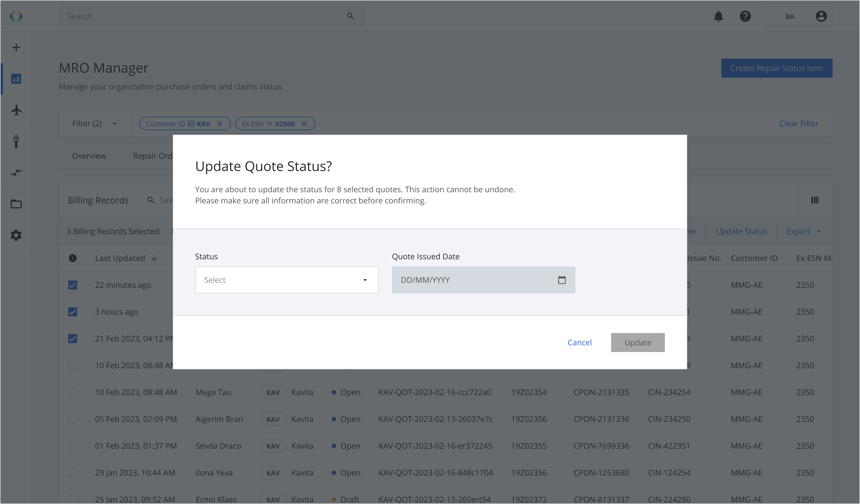The width and height of the screenshot is (860, 504).
Task: Click the search magnifier icon in top bar
Action: [x=350, y=16]
